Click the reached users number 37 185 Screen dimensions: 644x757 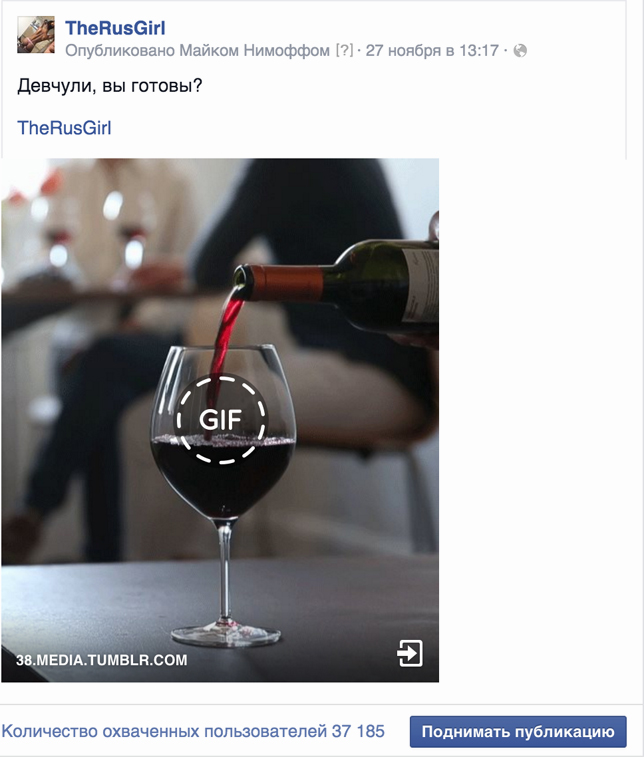click(358, 731)
